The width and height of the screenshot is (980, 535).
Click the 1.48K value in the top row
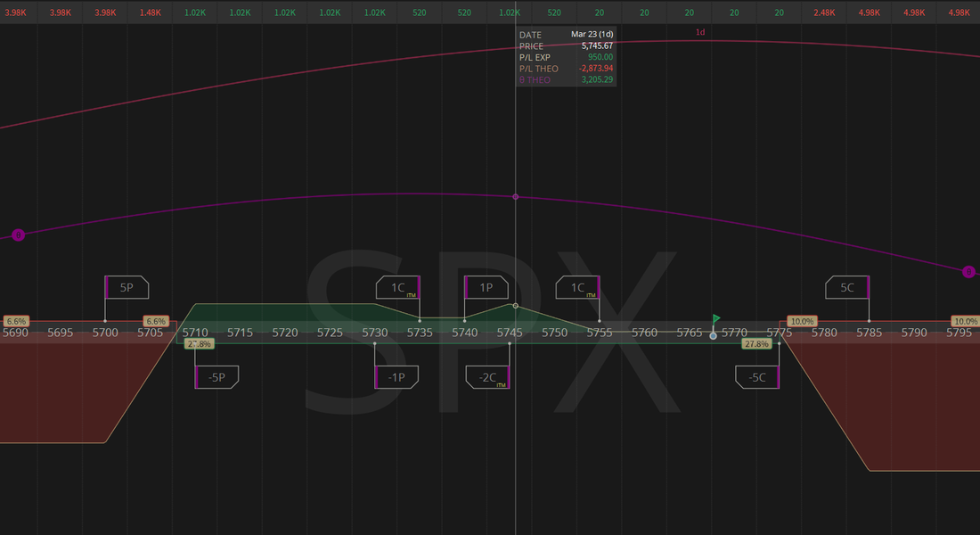click(x=150, y=12)
